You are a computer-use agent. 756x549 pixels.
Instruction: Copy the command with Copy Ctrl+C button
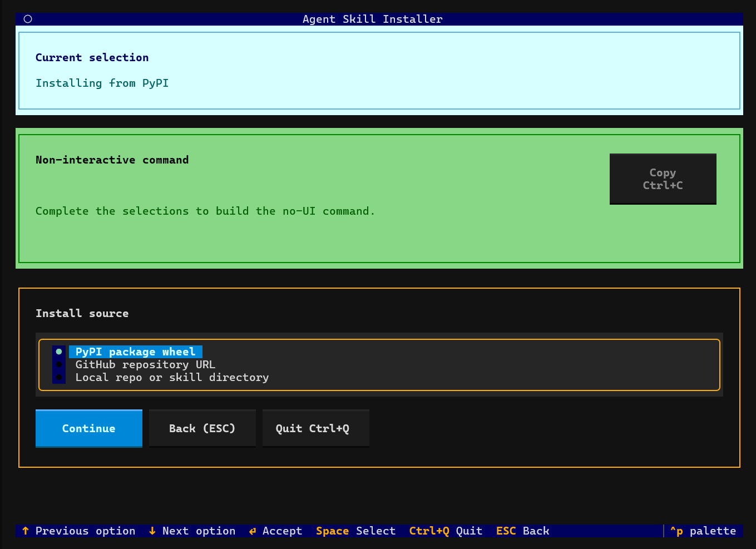(x=663, y=179)
